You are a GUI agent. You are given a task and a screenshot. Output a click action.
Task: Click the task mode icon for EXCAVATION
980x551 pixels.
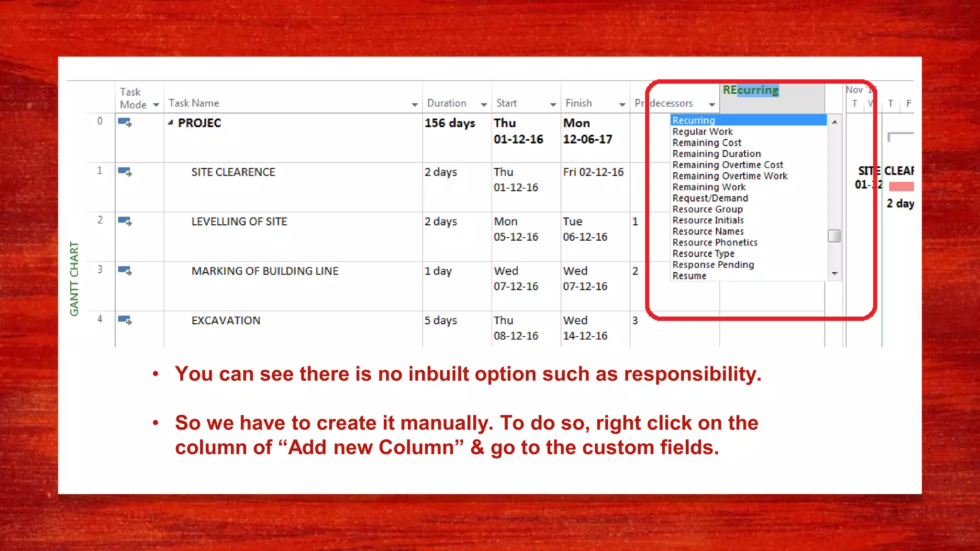click(125, 320)
